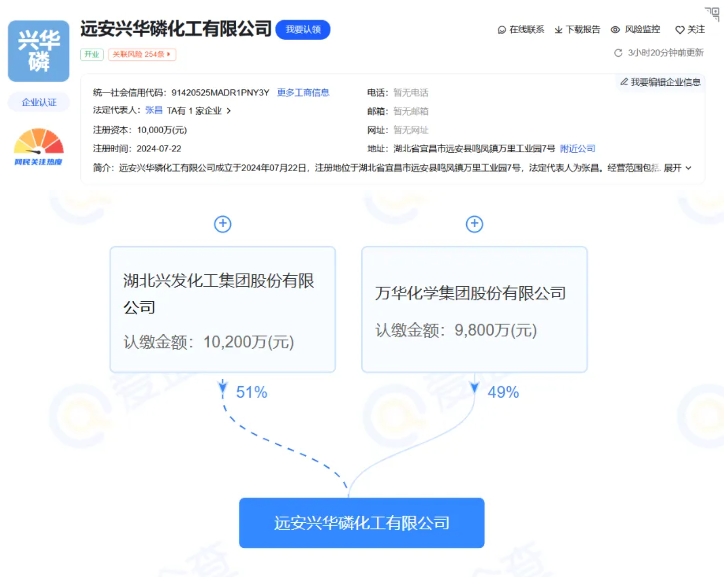Click 暂无邮箱 email value
724x577 pixels.
pyautogui.click(x=410, y=111)
